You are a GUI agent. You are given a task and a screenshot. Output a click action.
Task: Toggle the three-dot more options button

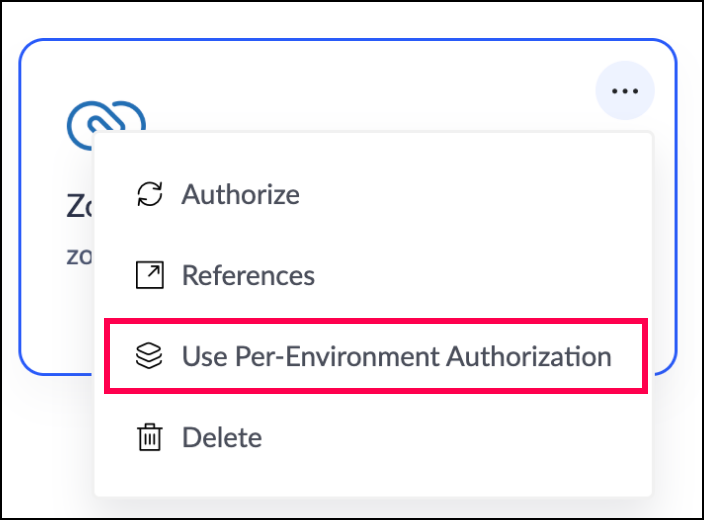(625, 91)
